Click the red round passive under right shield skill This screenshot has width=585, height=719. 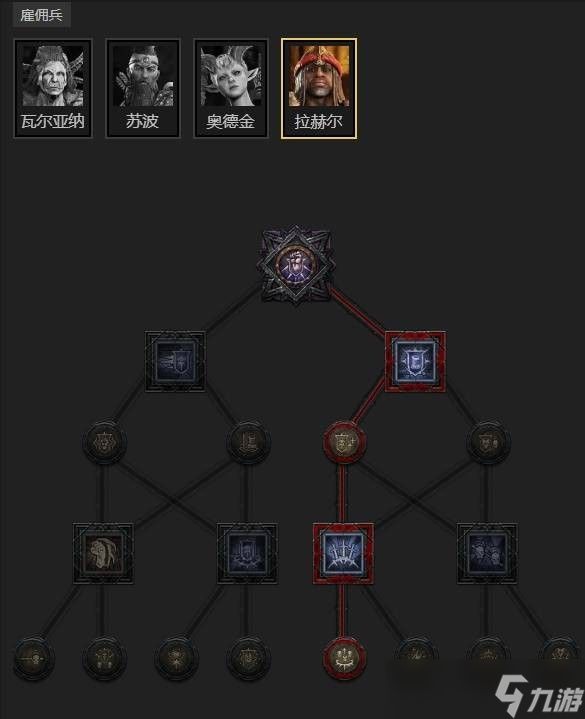pos(344,442)
